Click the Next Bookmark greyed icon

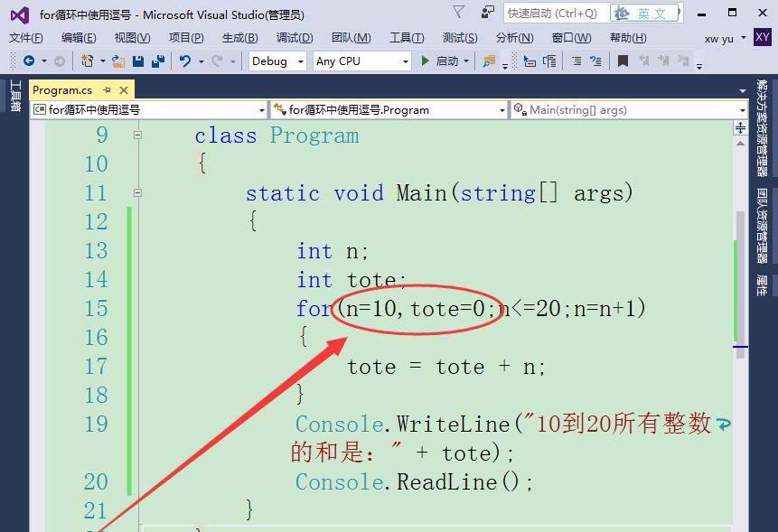663,61
